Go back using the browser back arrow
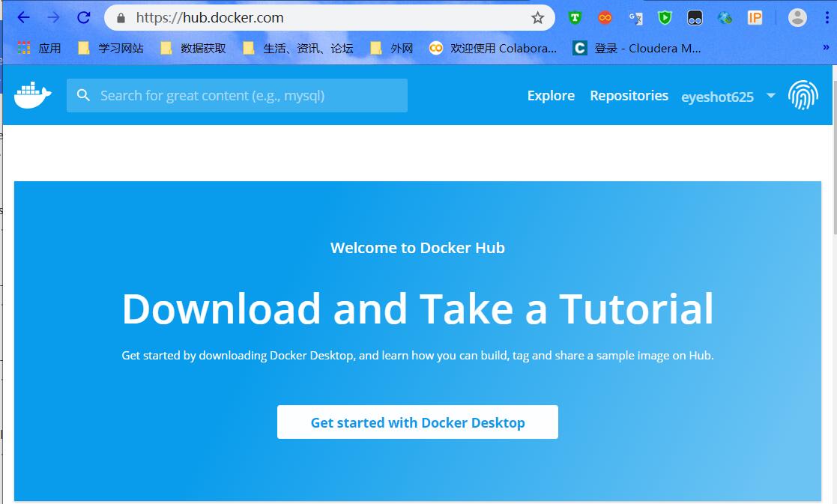 point(23,18)
